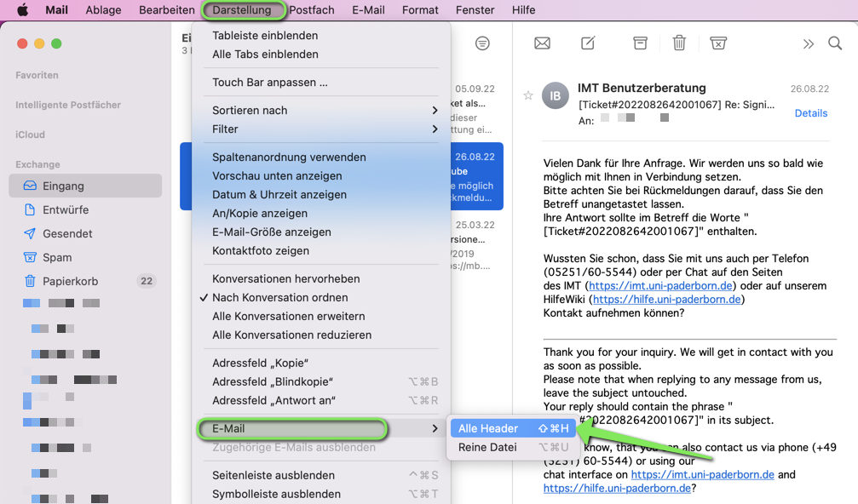
Task: Toggle Adressfeld „Kopie“
Action: [321, 363]
